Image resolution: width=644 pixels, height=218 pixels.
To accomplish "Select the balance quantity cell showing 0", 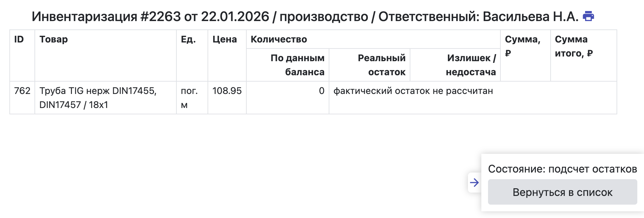I will tap(321, 91).
